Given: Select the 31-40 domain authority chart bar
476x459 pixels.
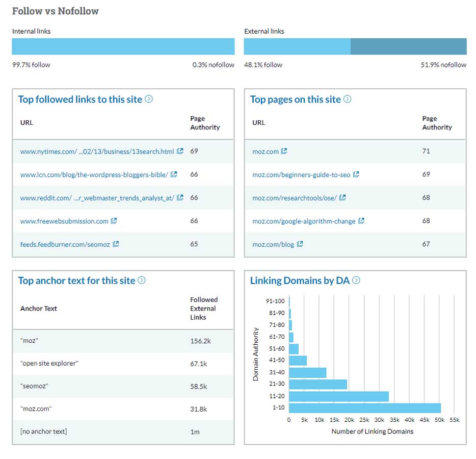Looking at the screenshot, I should [x=307, y=373].
